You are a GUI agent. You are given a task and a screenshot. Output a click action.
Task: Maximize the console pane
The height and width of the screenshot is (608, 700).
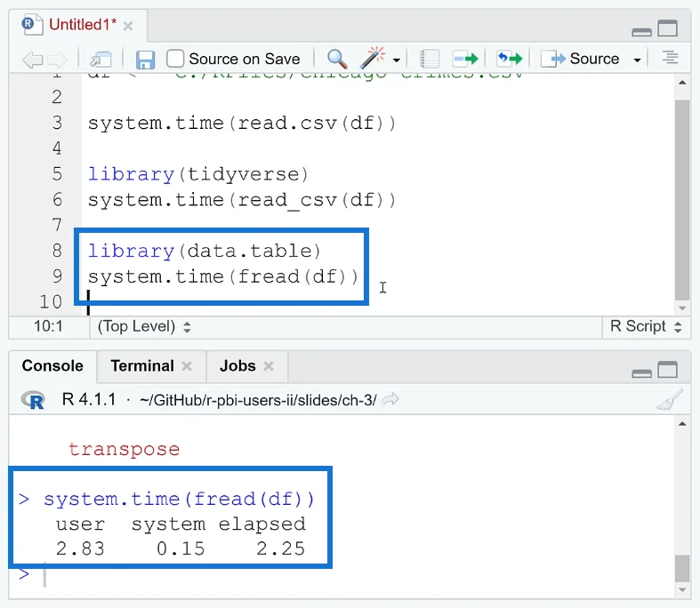pos(668,370)
